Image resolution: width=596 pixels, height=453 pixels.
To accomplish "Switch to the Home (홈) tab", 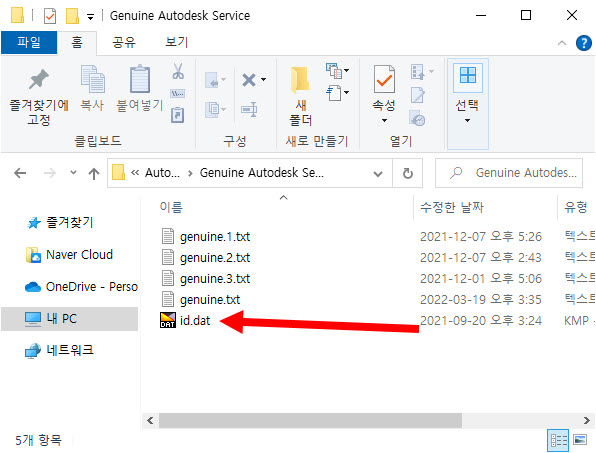I will pos(77,42).
